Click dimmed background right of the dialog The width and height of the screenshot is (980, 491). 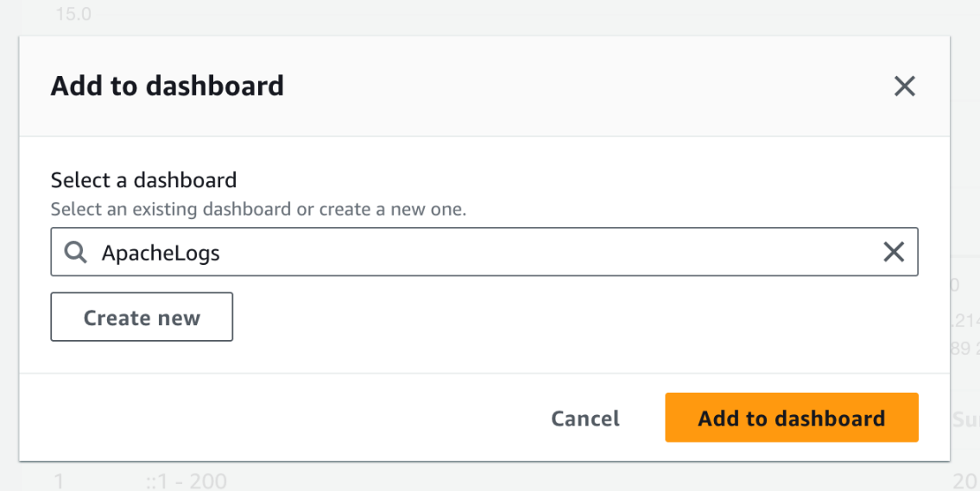pos(965,173)
